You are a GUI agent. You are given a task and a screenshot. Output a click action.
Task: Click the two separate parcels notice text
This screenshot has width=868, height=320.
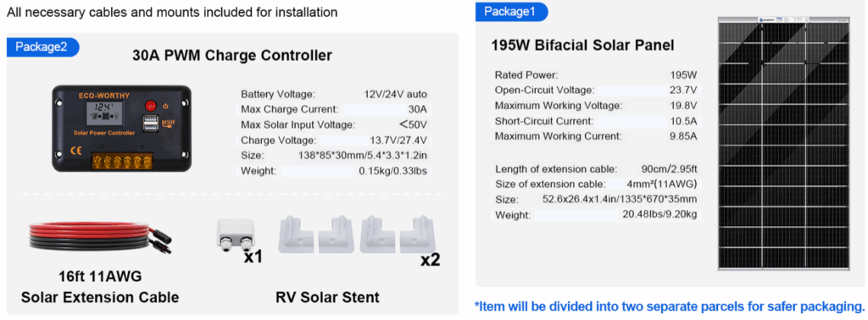(670, 306)
